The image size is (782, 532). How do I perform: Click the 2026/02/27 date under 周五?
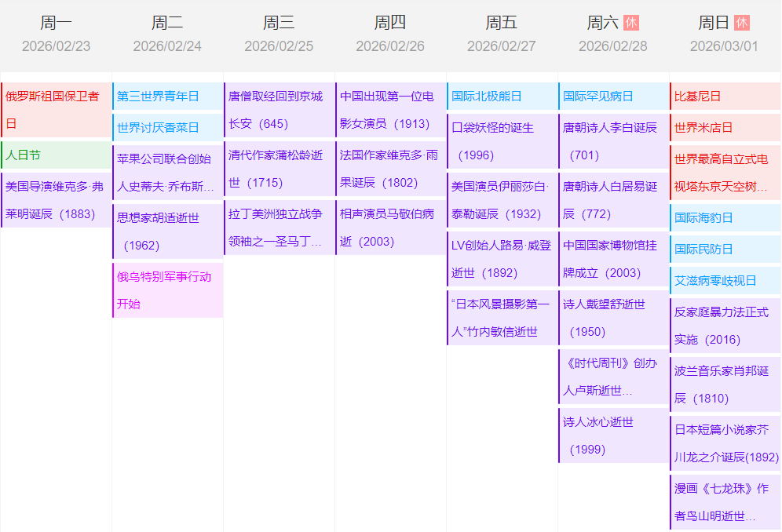click(x=502, y=46)
